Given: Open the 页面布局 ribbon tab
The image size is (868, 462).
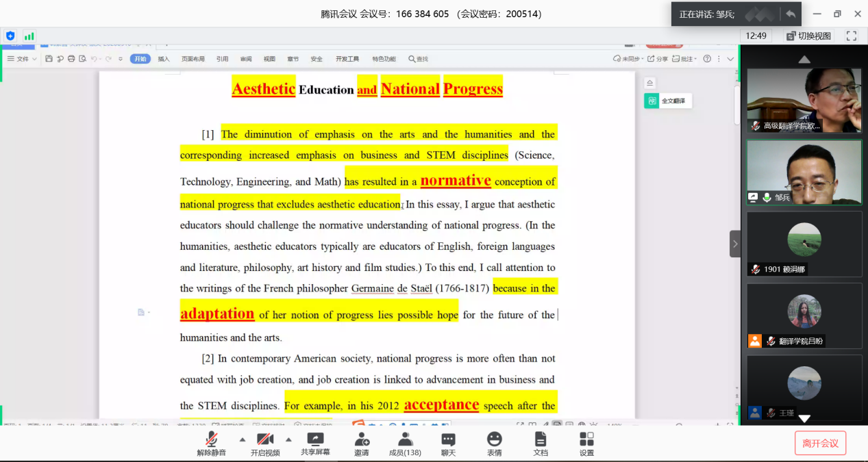Looking at the screenshot, I should coord(193,59).
